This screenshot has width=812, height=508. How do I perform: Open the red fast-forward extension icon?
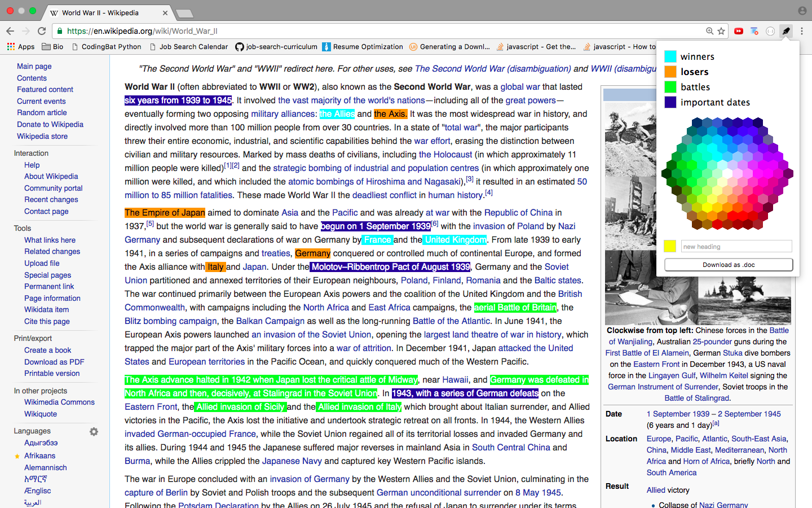pyautogui.click(x=738, y=31)
